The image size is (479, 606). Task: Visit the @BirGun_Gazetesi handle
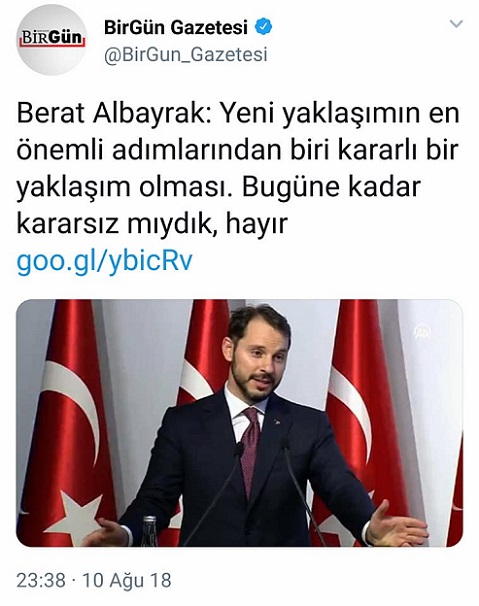[x=186, y=54]
